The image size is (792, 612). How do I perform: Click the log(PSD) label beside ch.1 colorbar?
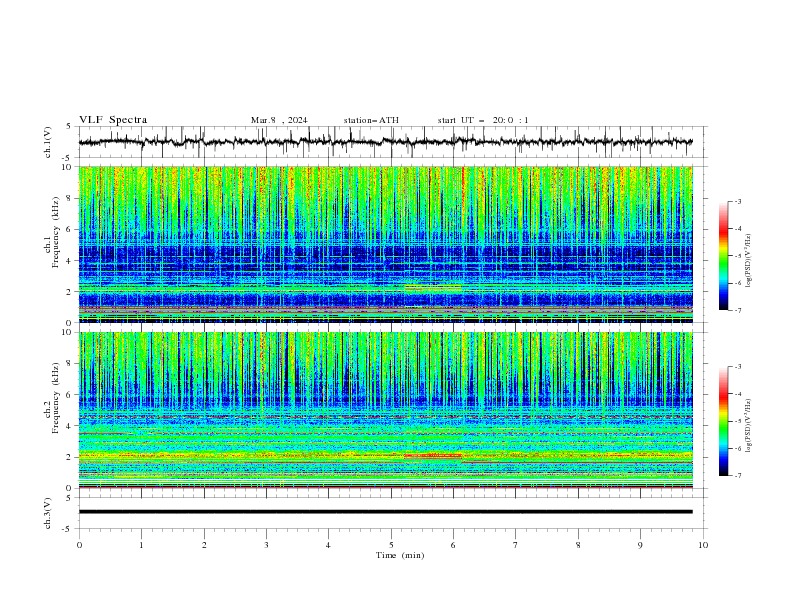748,261
